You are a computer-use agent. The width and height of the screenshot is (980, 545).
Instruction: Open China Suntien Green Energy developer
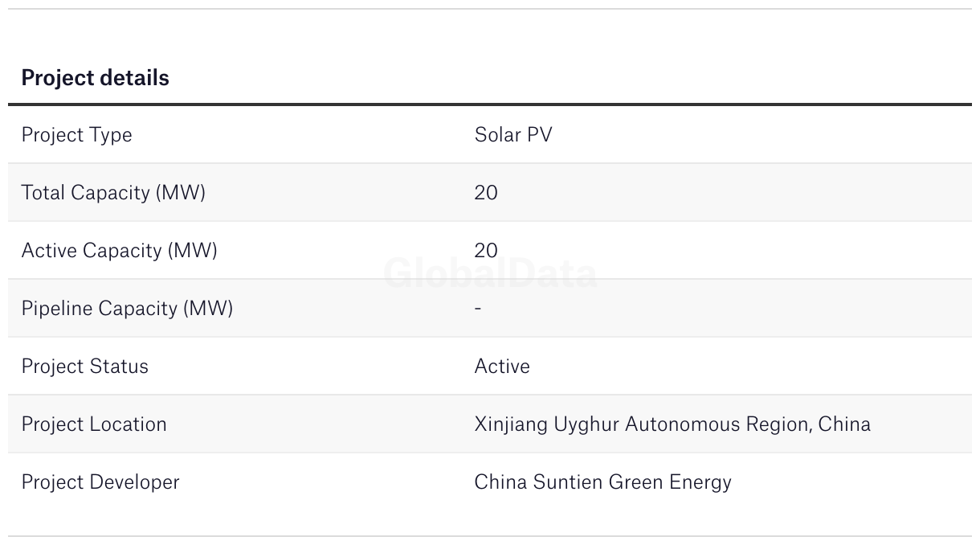603,482
